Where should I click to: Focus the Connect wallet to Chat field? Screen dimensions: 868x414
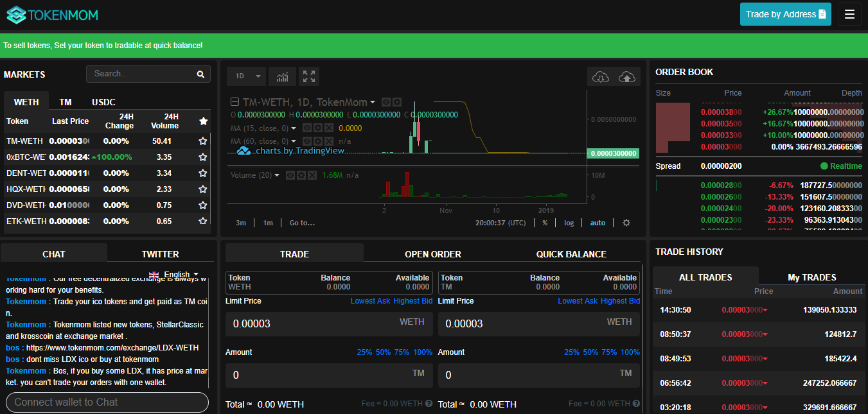107,402
